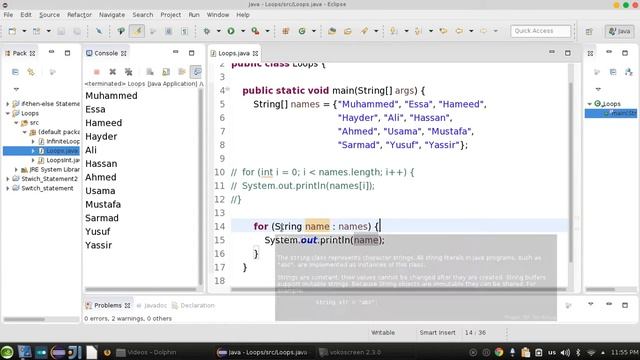The width and height of the screenshot is (640, 360).
Task: Click the Search flashlight toolbar icon
Action: [x=364, y=31]
